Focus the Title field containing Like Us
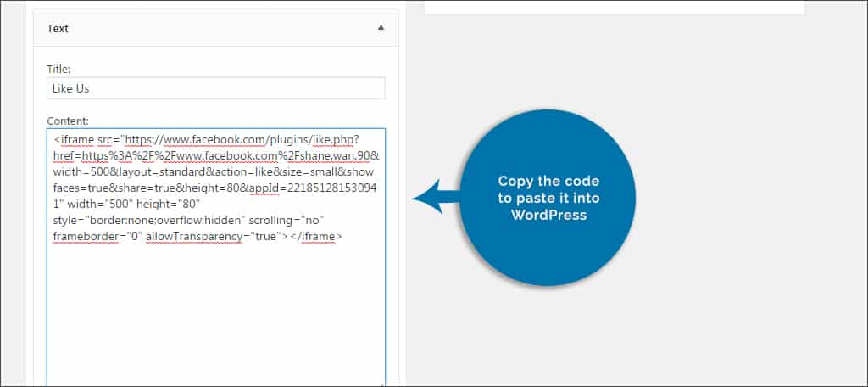The image size is (868, 387). (x=215, y=88)
